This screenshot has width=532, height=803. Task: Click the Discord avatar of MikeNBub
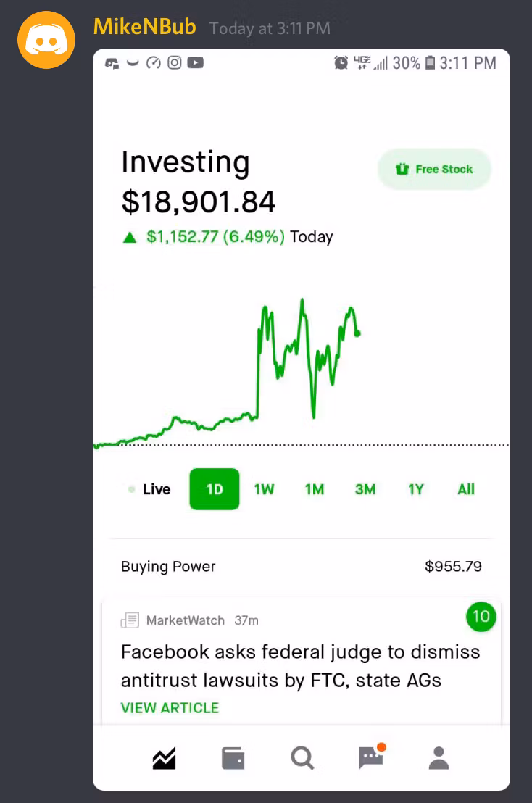point(46,39)
